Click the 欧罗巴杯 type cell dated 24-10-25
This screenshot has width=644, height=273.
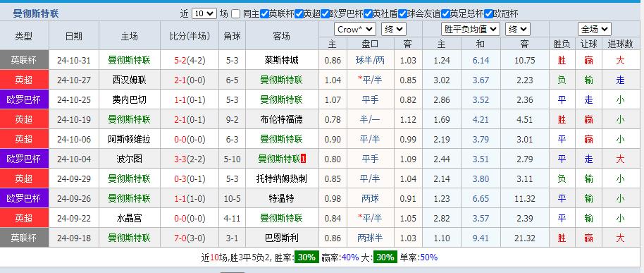click(24, 100)
